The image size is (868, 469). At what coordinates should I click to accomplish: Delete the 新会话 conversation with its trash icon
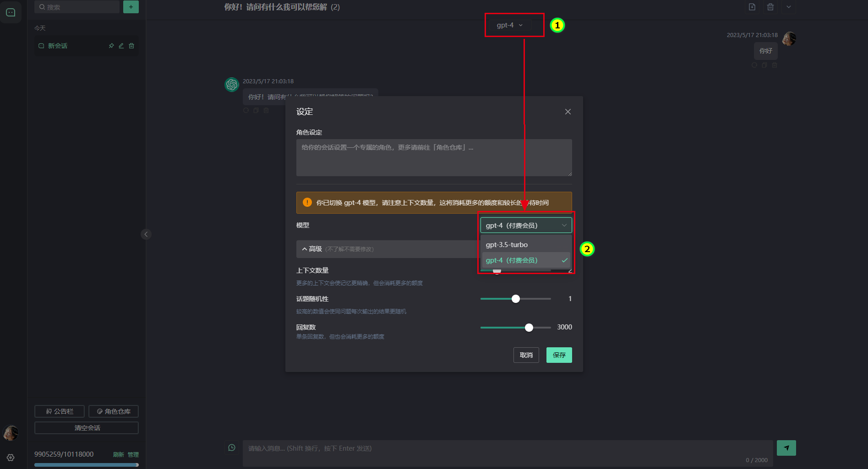tap(131, 46)
